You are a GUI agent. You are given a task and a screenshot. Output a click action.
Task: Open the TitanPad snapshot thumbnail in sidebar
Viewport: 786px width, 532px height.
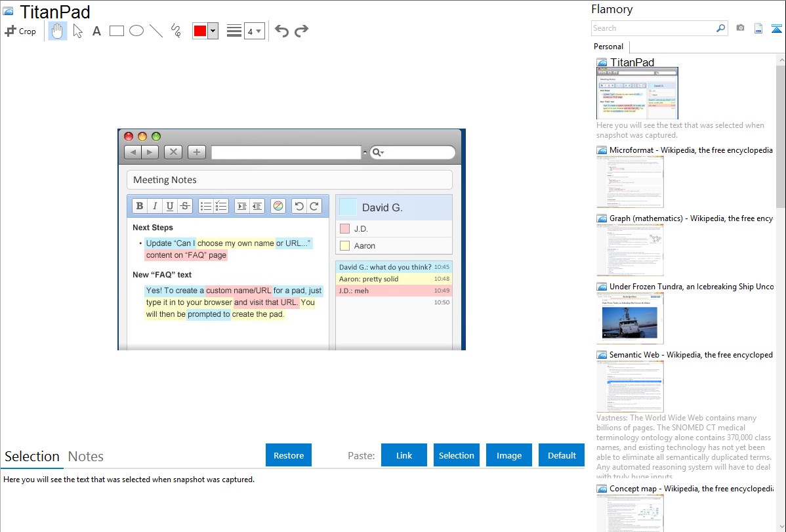pos(637,93)
